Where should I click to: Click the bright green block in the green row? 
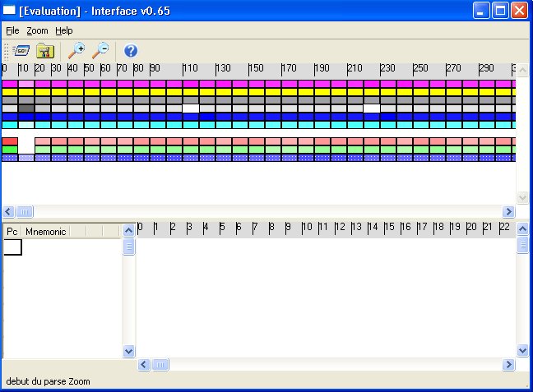[10, 150]
